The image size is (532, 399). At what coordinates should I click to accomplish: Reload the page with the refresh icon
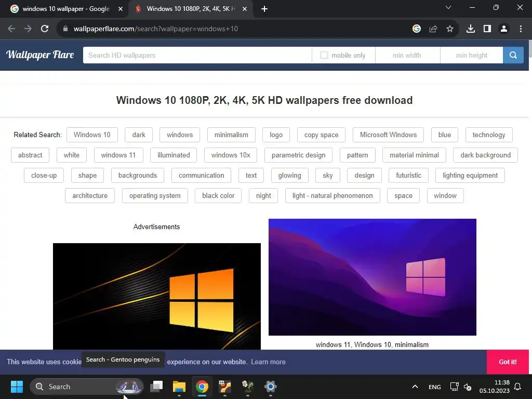pyautogui.click(x=45, y=29)
